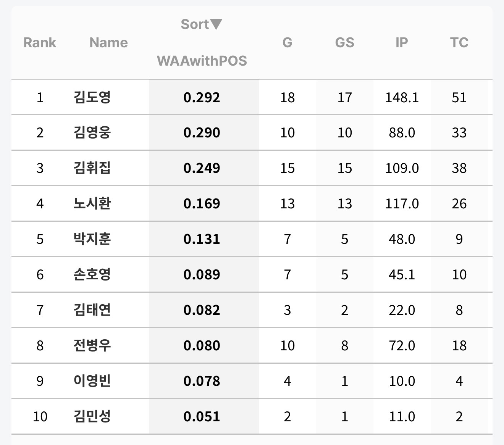The width and height of the screenshot is (504, 445).
Task: Sort table by TC column header
Action: [459, 42]
